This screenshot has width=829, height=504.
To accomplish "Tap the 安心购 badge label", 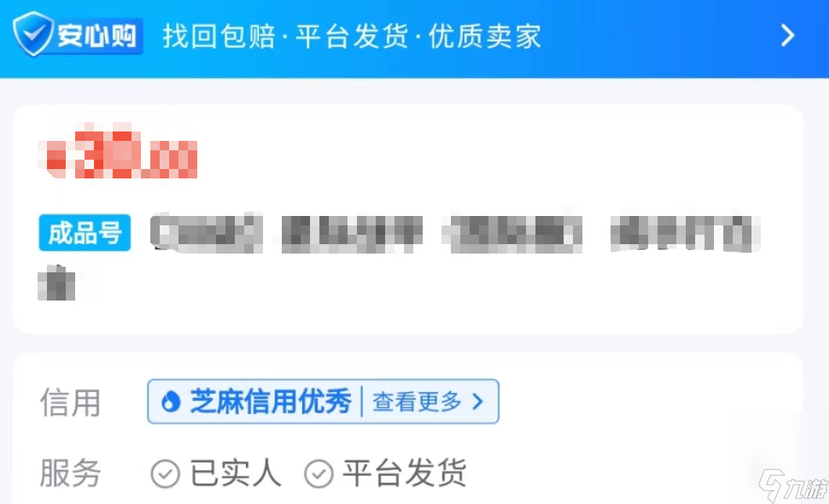I will click(97, 36).
